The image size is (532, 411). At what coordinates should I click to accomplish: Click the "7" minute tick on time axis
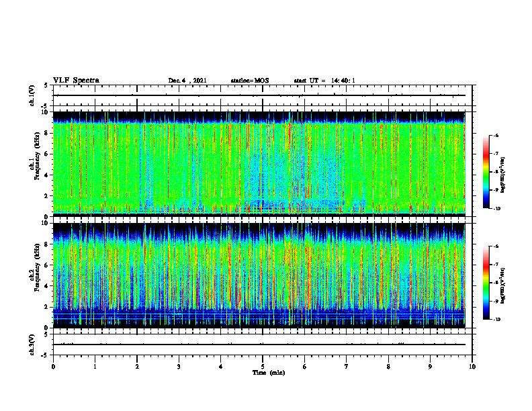[347, 367]
